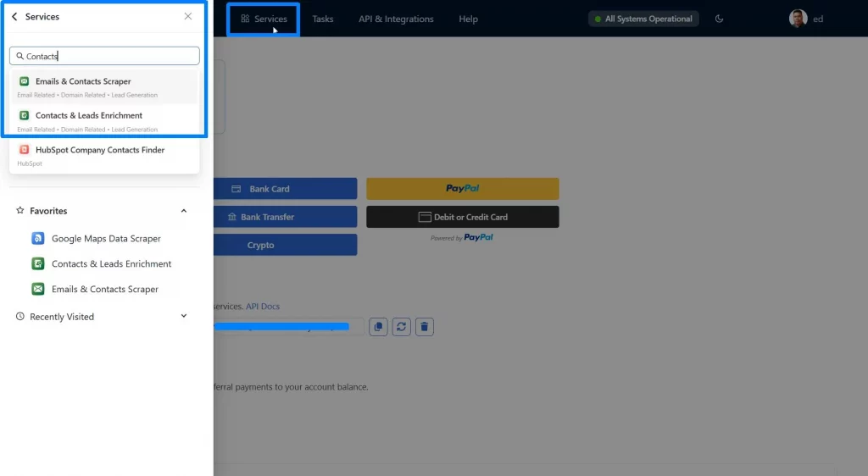The width and height of the screenshot is (868, 476).
Task: Click the Services grid icon in navbar
Action: click(245, 19)
